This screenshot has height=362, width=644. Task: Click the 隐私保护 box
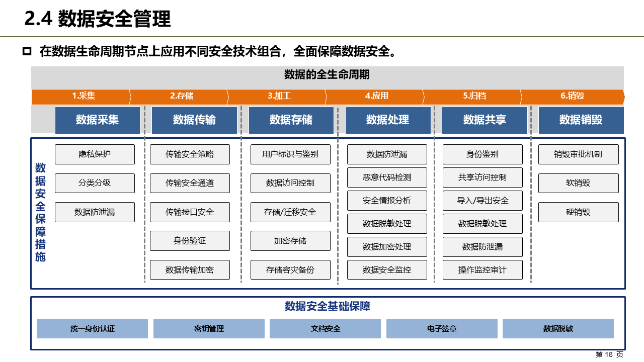click(95, 154)
